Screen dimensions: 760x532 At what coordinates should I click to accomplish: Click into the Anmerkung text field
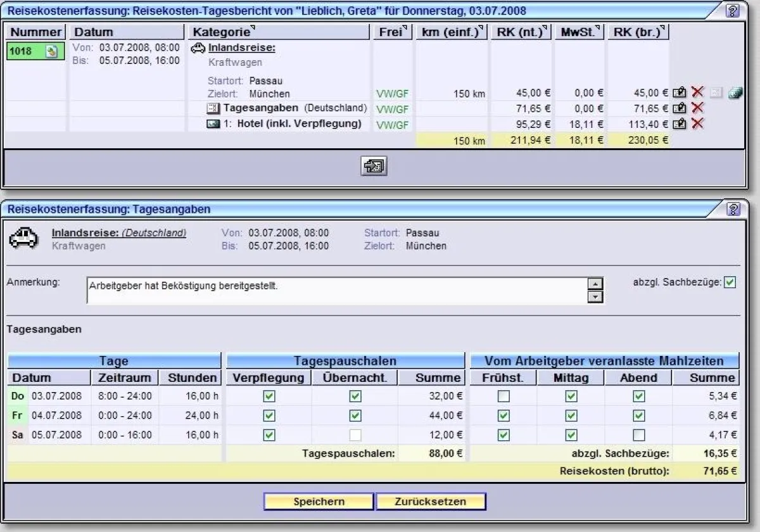coord(336,291)
